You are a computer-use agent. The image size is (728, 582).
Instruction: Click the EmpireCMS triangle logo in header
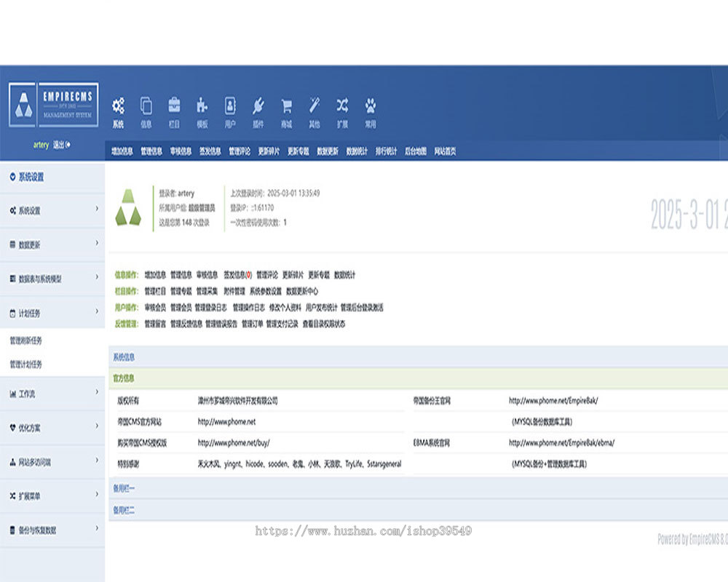tap(23, 105)
